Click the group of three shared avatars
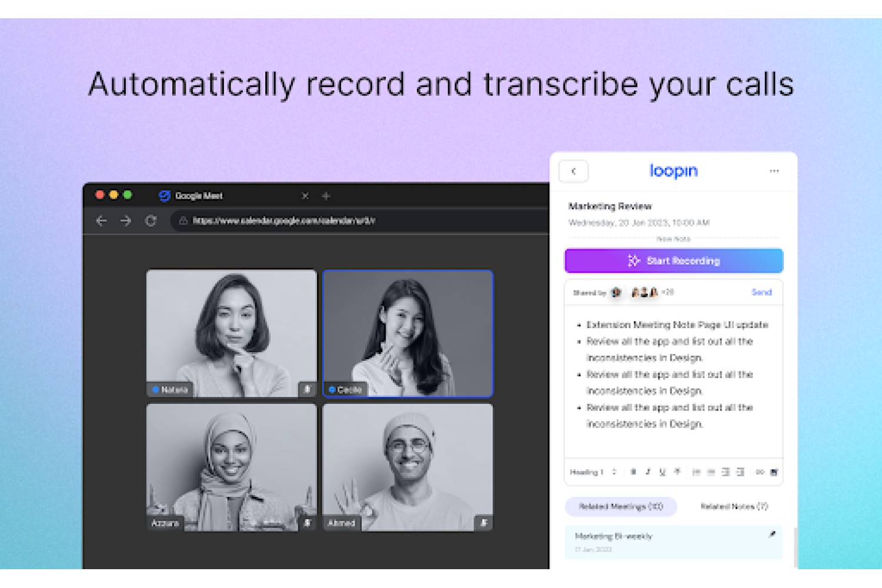 pyautogui.click(x=644, y=292)
